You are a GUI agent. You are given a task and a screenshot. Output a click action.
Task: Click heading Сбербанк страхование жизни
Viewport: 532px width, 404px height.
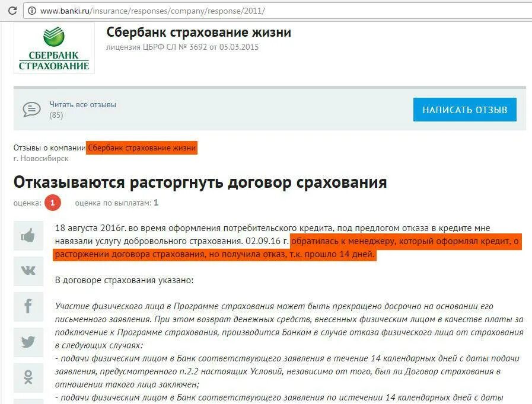click(199, 32)
